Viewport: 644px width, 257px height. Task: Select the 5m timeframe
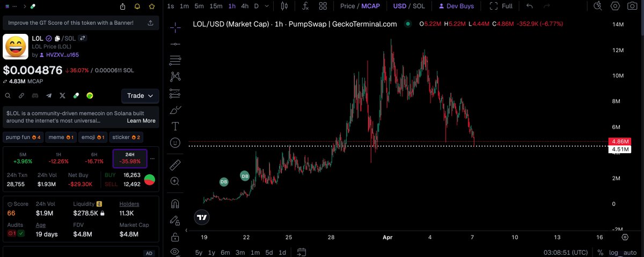pyautogui.click(x=199, y=6)
